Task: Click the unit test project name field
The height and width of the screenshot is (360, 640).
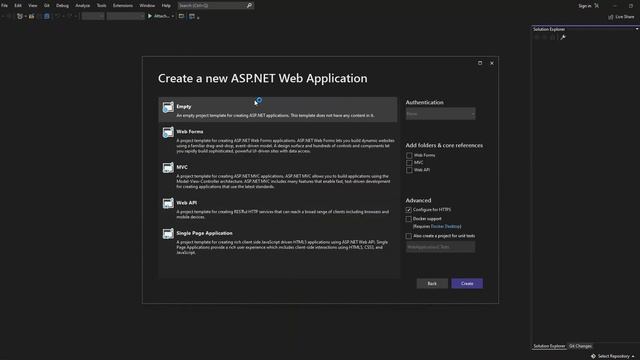Action: [440, 247]
